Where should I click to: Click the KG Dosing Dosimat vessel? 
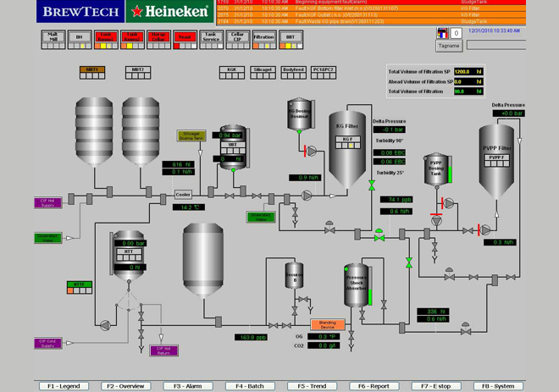tap(299, 114)
